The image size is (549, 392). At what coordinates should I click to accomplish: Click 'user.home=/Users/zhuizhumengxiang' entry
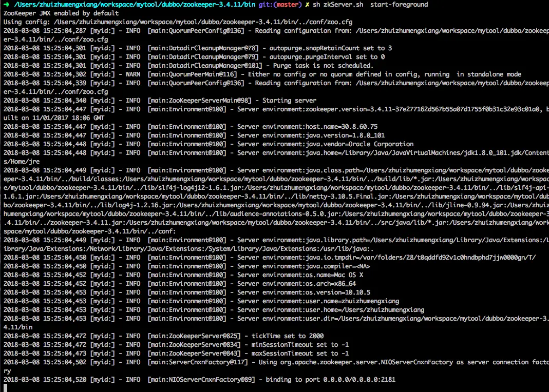coord(365,310)
